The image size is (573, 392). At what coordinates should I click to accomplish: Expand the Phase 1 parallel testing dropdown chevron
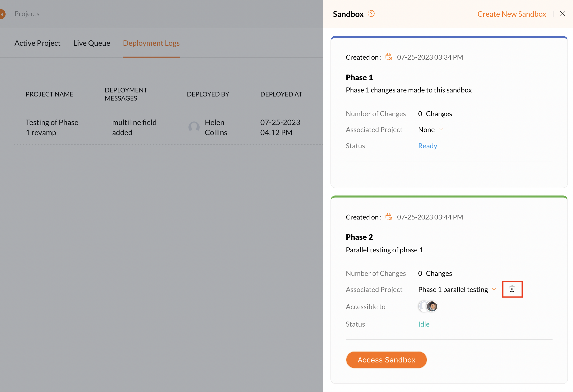coord(494,289)
